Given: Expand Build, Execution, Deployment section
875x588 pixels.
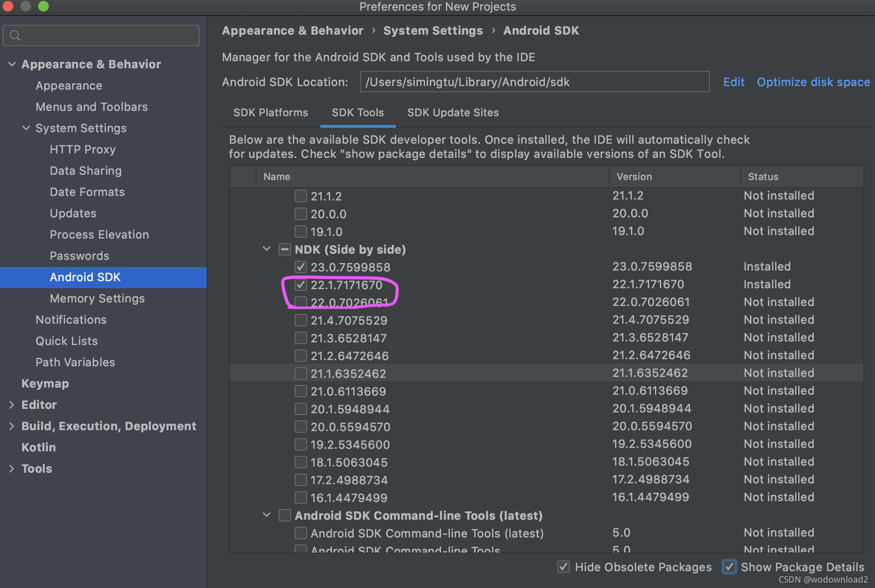Looking at the screenshot, I should pos(12,426).
